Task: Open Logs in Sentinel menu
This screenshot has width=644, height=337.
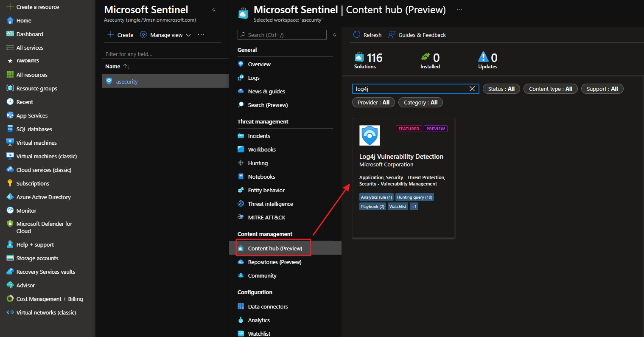Action: click(x=254, y=78)
